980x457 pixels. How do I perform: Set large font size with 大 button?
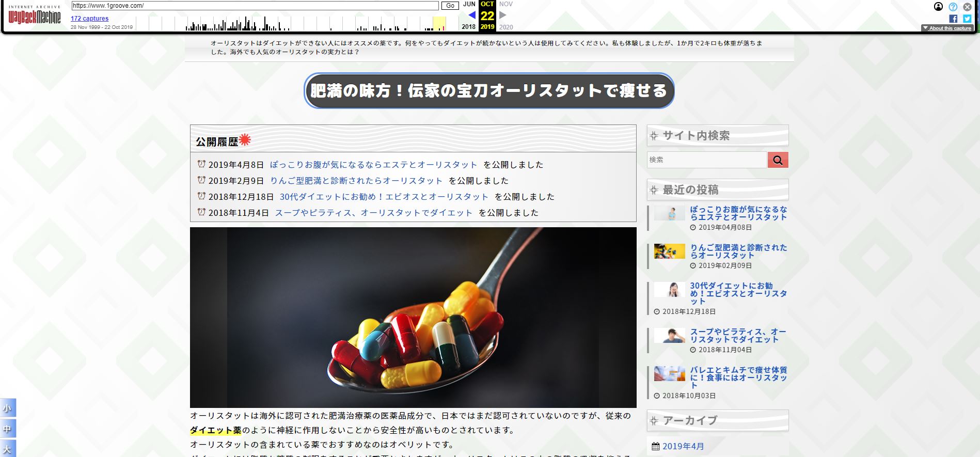point(8,448)
